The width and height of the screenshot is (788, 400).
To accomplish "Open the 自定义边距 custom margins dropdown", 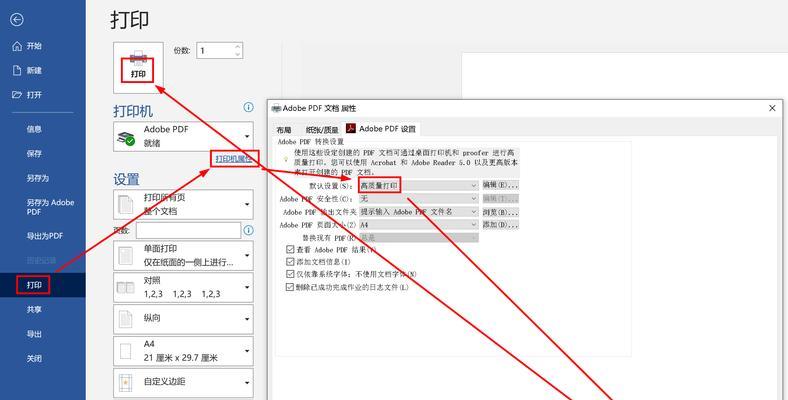I will [x=183, y=382].
